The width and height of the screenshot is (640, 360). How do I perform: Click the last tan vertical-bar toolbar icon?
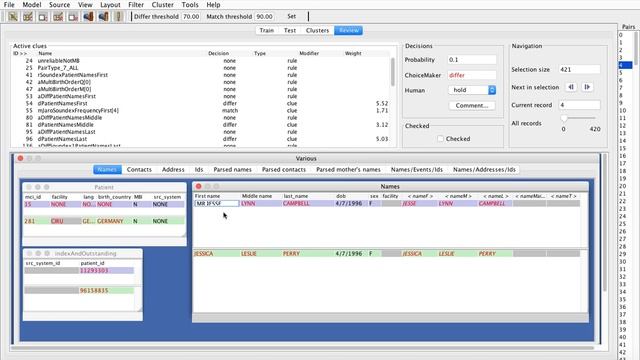point(118,17)
